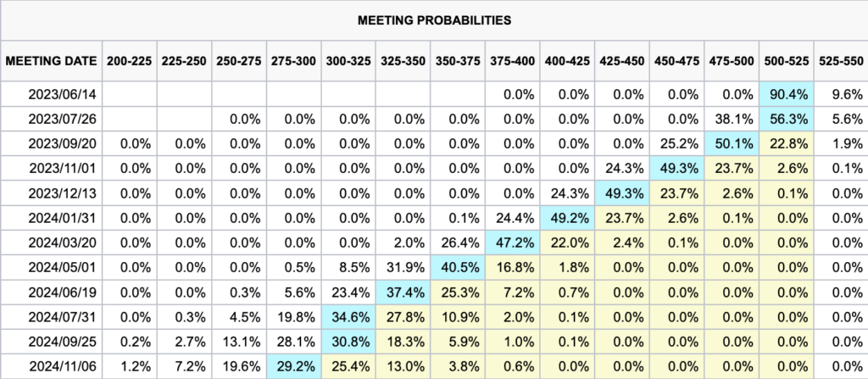Select the 40.5% highlighted cell
The height and width of the screenshot is (379, 868).
pos(459,267)
